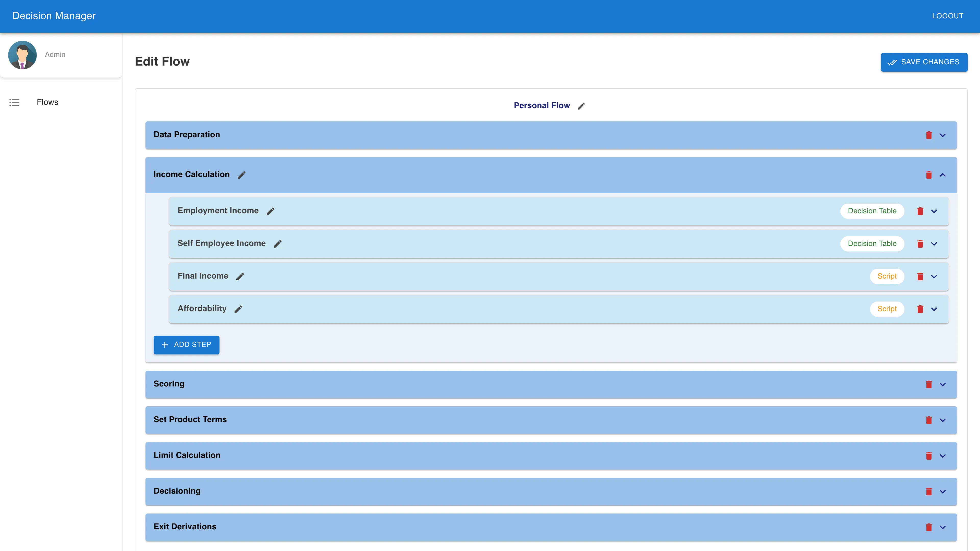The image size is (980, 551).
Task: Click the trash icon for the Scoring section
Action: (929, 384)
